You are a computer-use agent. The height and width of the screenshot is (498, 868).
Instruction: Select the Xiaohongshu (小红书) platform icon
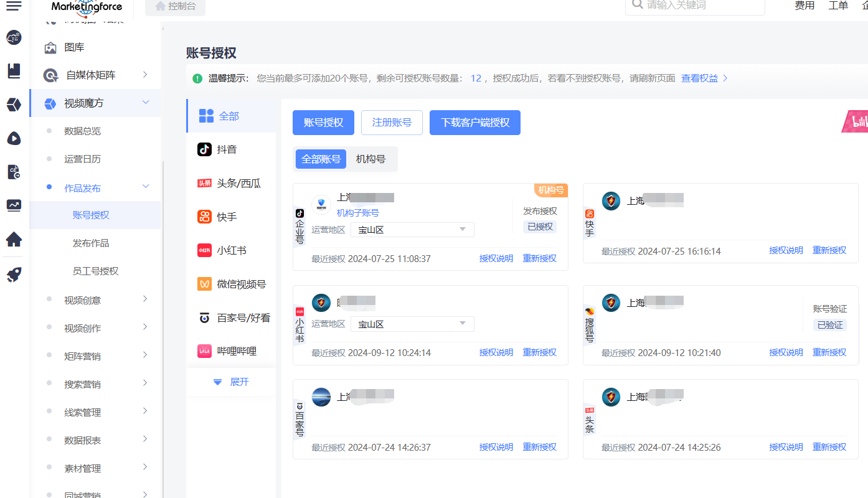pos(204,250)
